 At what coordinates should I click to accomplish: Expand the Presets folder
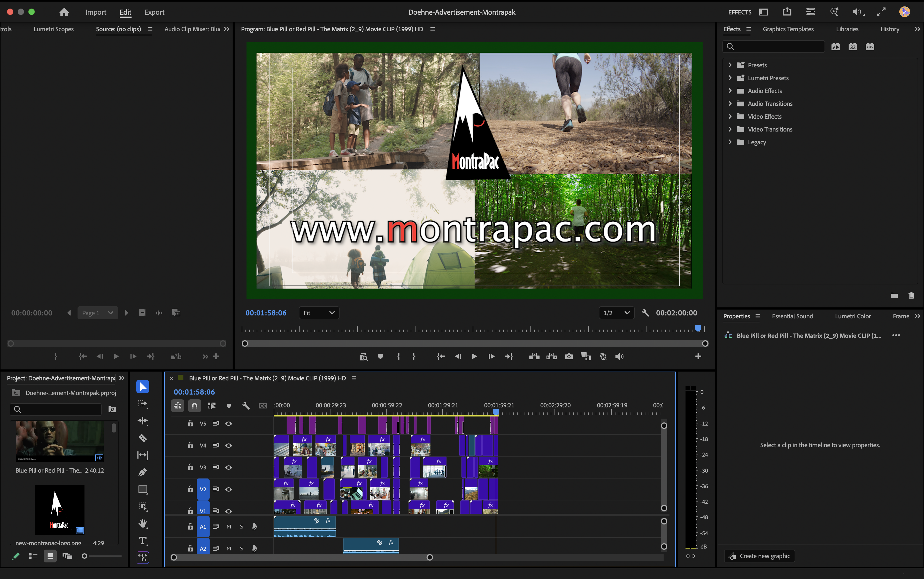[x=730, y=65]
